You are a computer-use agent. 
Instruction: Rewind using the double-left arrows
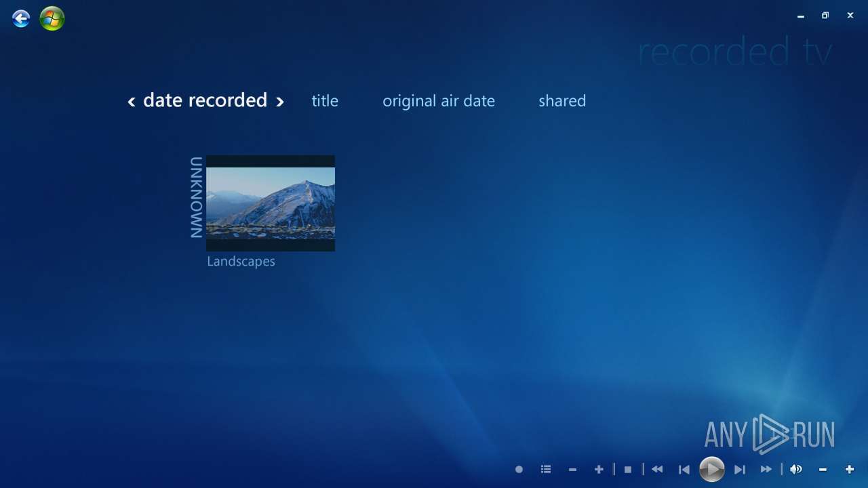coord(657,469)
